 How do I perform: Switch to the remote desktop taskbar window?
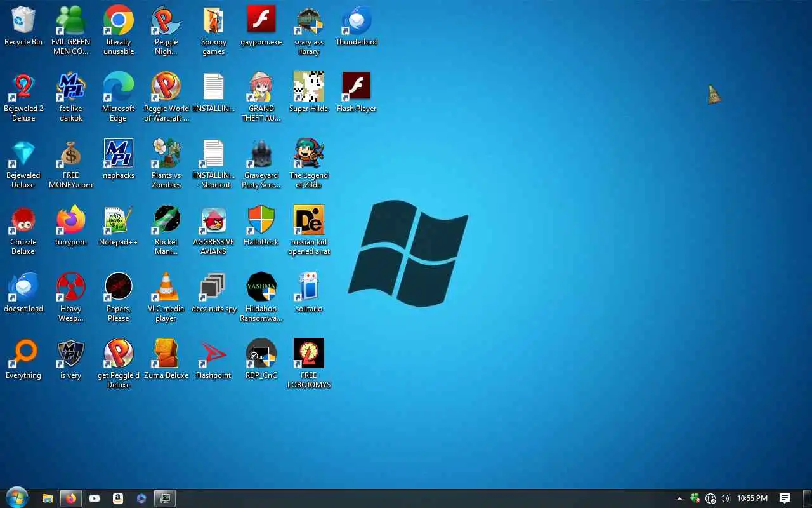[165, 498]
